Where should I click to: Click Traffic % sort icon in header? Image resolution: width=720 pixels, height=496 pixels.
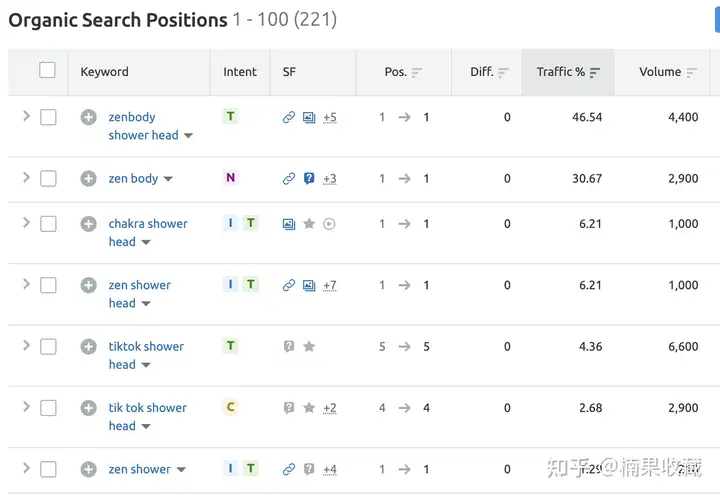click(x=595, y=73)
